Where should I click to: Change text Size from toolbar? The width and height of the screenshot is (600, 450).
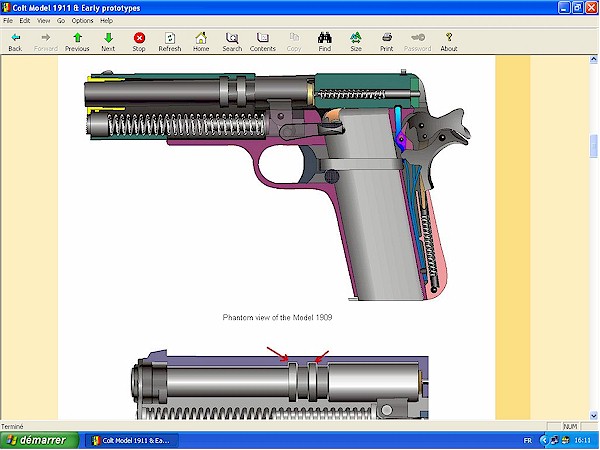tap(355, 42)
